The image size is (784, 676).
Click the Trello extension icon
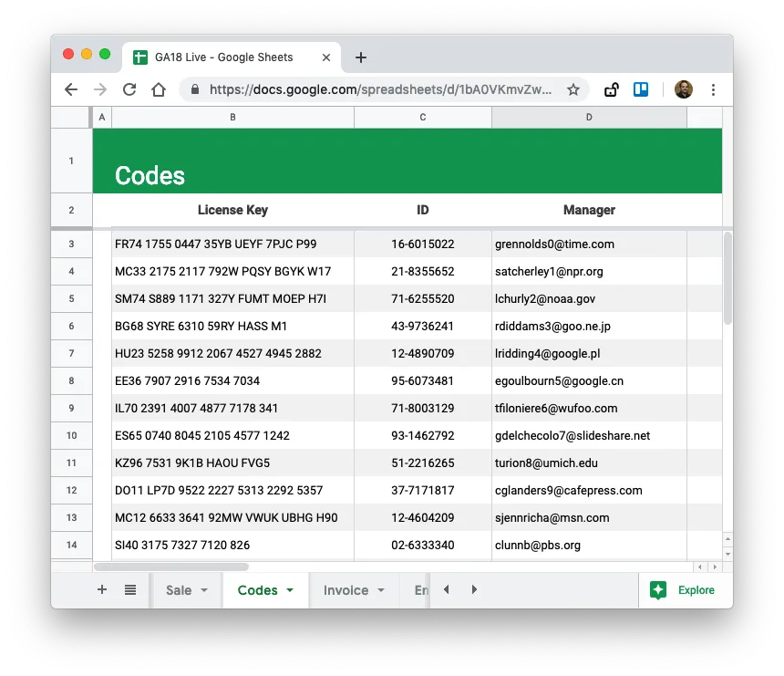[x=641, y=89]
